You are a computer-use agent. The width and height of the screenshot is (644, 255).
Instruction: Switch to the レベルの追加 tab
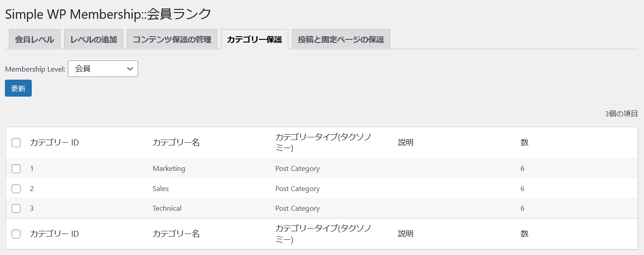[93, 39]
